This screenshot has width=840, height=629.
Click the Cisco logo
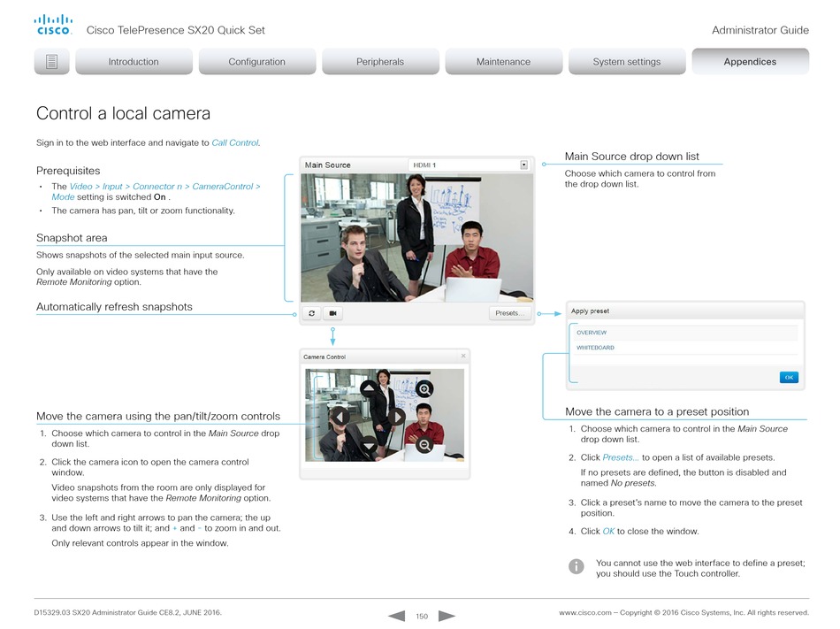53,25
